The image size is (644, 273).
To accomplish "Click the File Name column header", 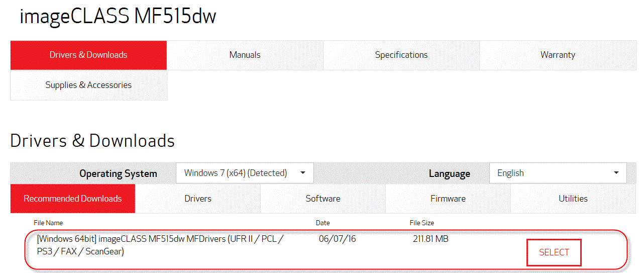I will tap(48, 223).
